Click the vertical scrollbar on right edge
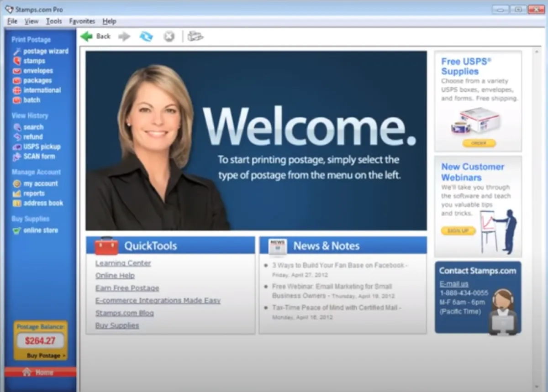This screenshot has width=548, height=392. (x=537, y=219)
